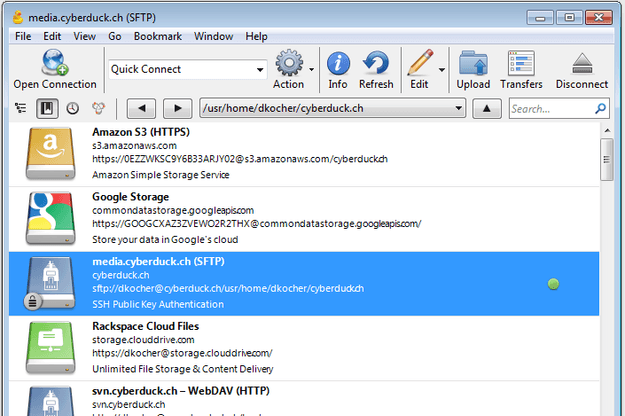Open the Edit menu in menu bar
The image size is (625, 416).
coord(52,36)
